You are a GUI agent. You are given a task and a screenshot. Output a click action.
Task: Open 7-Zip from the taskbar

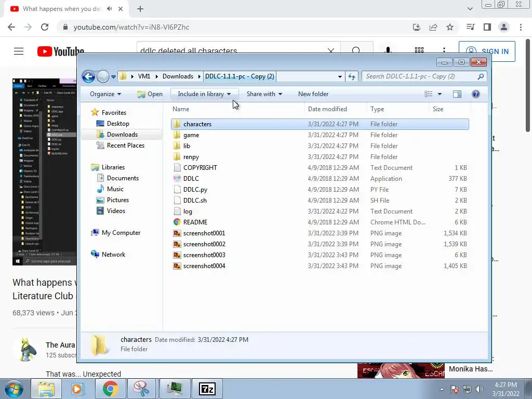pos(207,389)
